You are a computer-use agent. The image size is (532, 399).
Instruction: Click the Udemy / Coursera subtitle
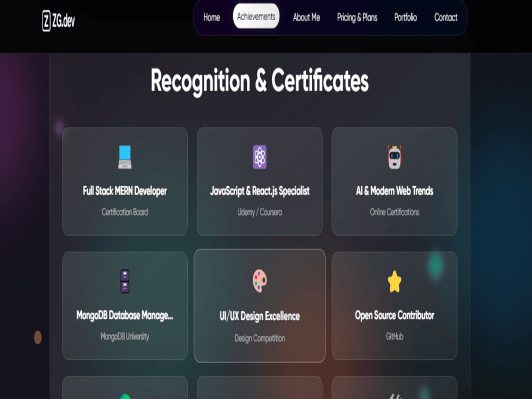click(260, 212)
